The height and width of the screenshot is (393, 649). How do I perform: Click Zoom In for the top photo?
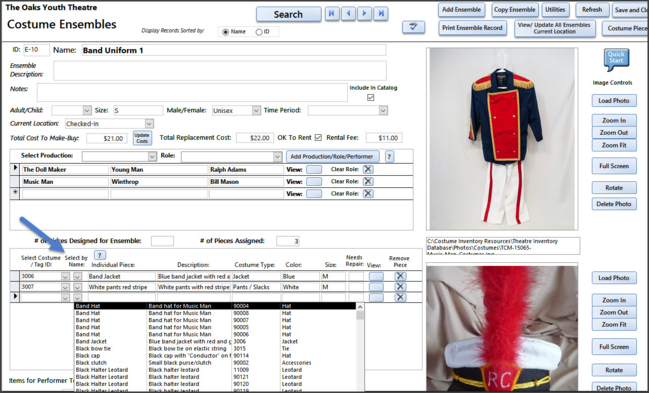pyautogui.click(x=614, y=121)
